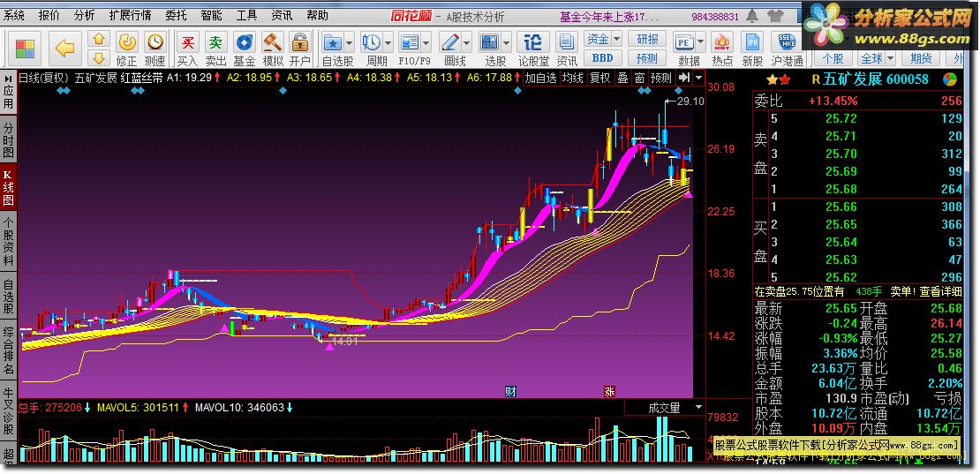Click the 周期 clock chart icon
The height and width of the screenshot is (474, 980).
pyautogui.click(x=372, y=42)
